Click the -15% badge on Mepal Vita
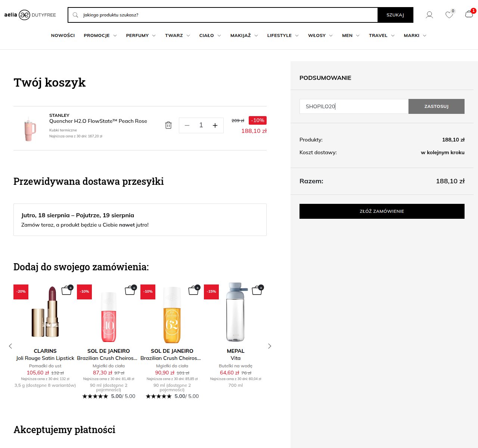The image size is (478, 448). point(211,292)
